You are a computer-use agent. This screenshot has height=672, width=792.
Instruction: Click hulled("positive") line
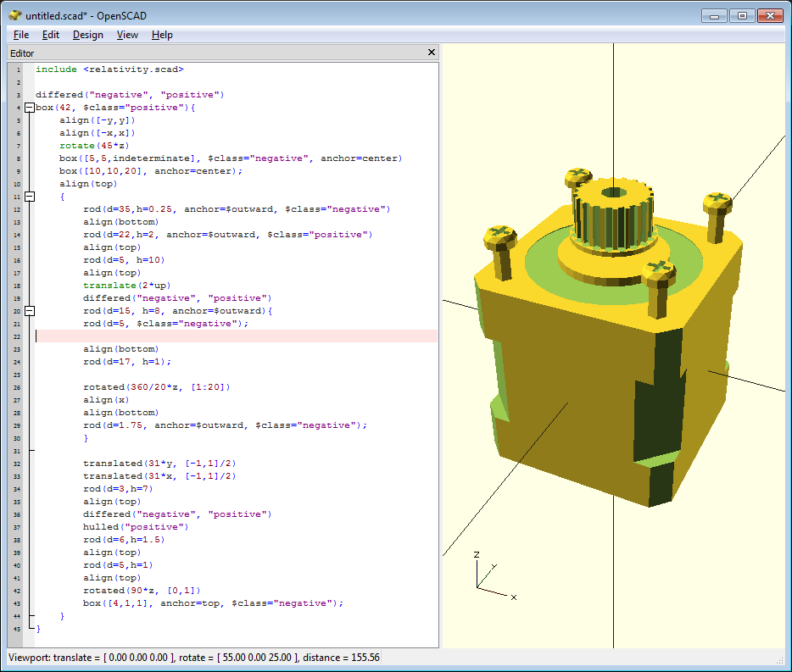(136, 527)
